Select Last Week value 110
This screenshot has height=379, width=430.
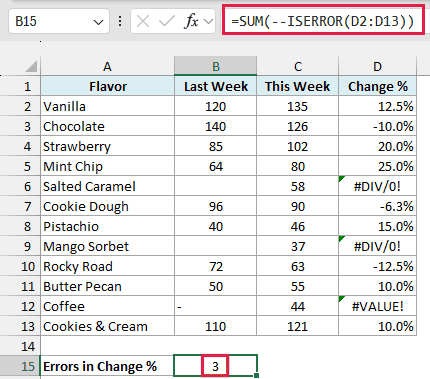pyautogui.click(x=215, y=326)
